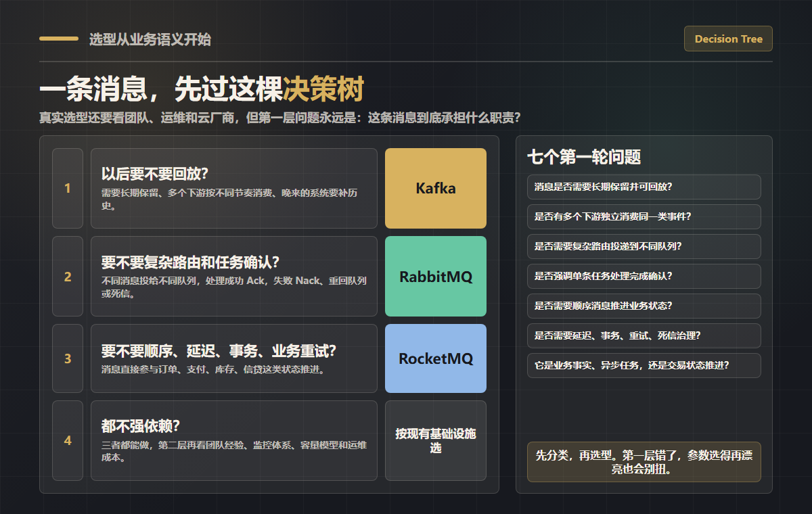Click the main title 一条消息，先过这棵决策树
812x514 pixels.
(202, 89)
